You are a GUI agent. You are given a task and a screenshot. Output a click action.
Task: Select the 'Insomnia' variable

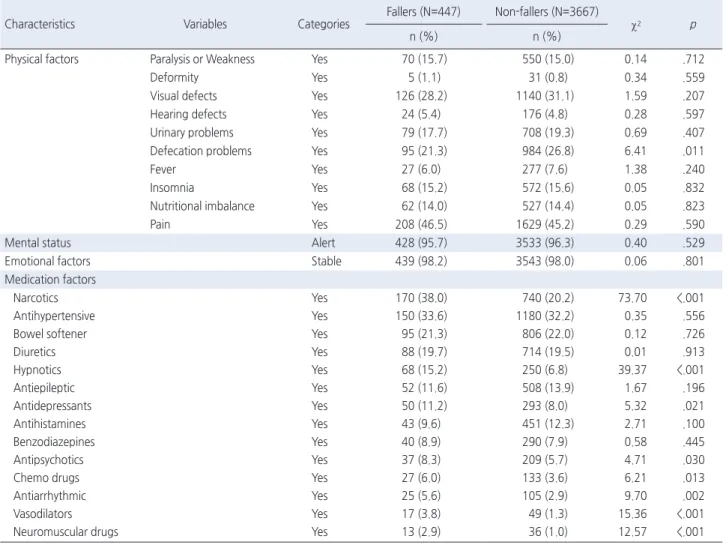coord(172,188)
